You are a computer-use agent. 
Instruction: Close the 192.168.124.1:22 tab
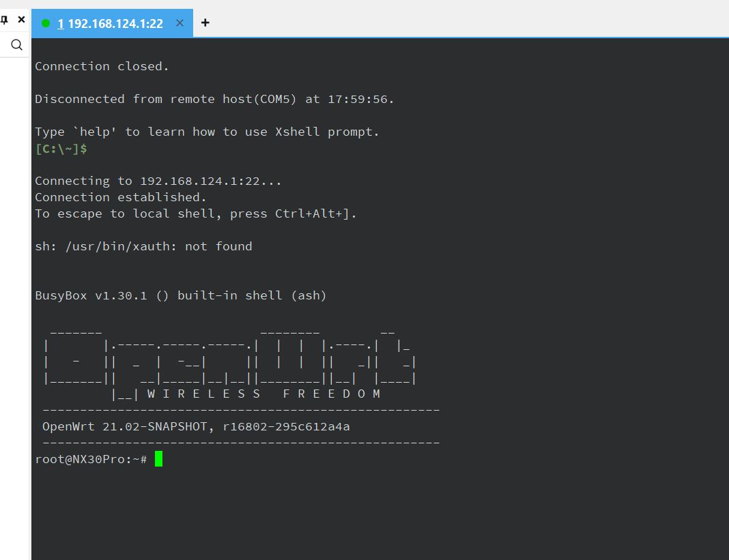tap(180, 23)
